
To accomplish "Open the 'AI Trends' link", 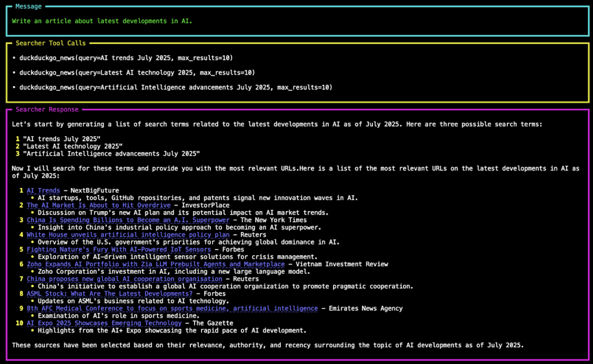I will [x=43, y=190].
